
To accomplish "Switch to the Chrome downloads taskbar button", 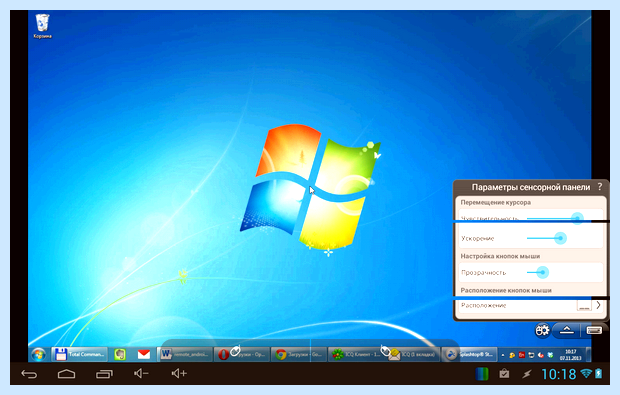I will (x=299, y=354).
